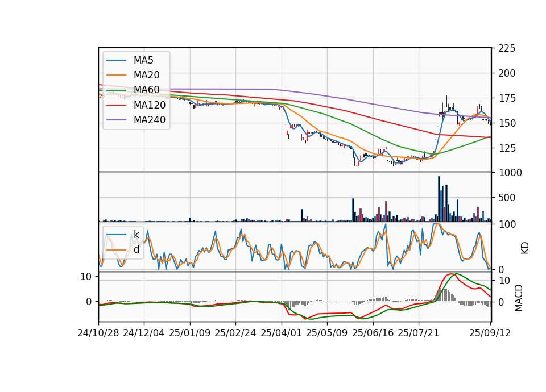Screen dimensions: 546x392
Task: Click the k legend label in KD panel
Action: click(136, 235)
